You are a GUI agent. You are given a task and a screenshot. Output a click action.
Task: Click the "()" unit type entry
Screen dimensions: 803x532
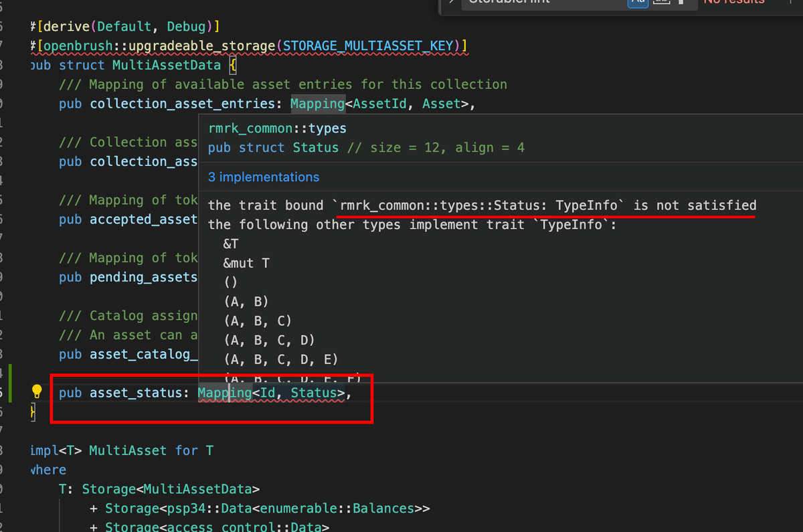(x=230, y=282)
